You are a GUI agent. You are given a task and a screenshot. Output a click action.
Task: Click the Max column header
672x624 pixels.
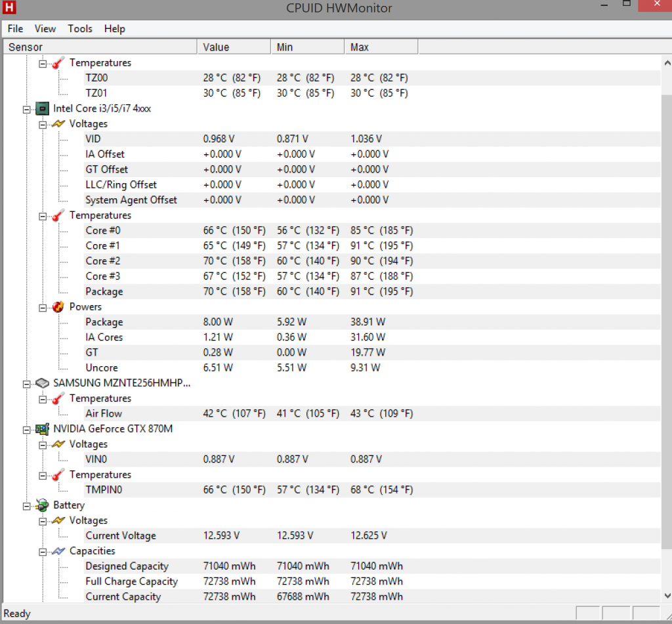381,47
